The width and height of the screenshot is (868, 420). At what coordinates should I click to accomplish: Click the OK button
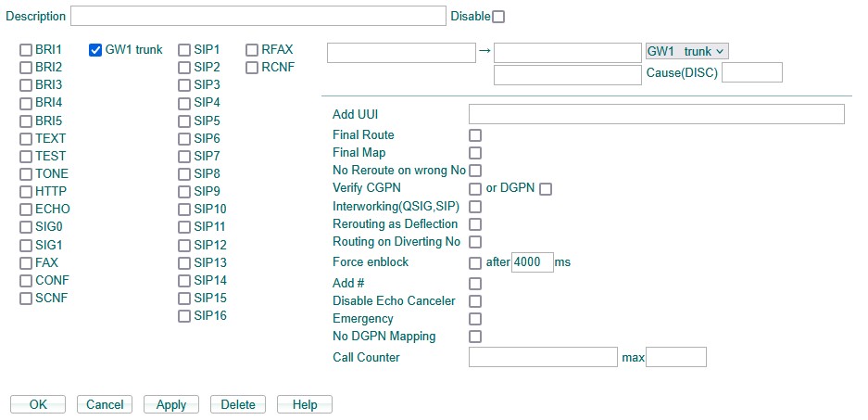pyautogui.click(x=38, y=404)
